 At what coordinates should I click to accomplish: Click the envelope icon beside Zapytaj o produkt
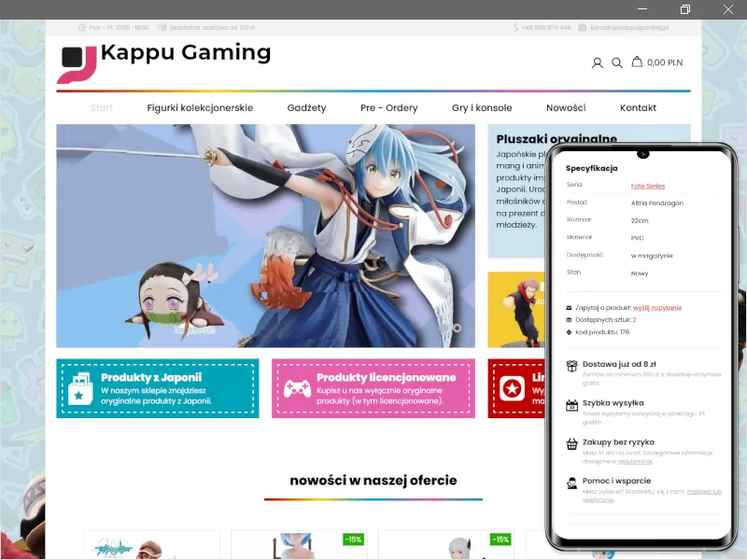pos(569,308)
